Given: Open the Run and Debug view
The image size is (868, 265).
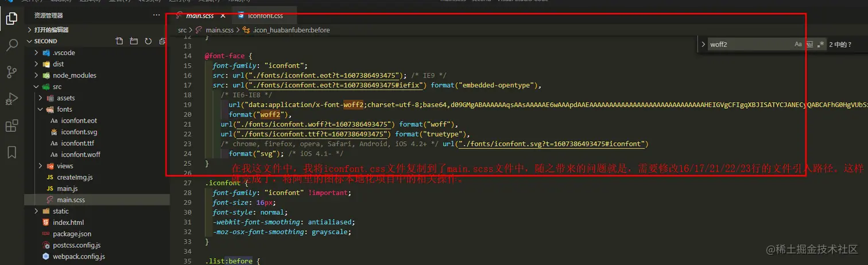Looking at the screenshot, I should point(11,99).
